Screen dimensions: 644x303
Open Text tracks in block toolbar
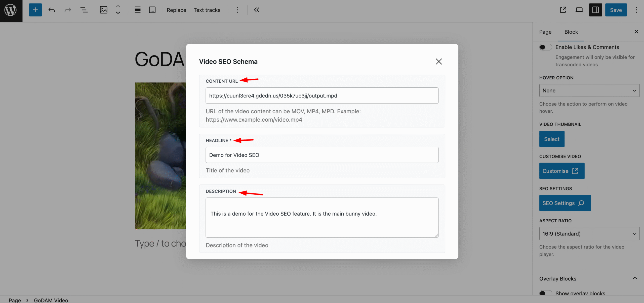coord(207,10)
